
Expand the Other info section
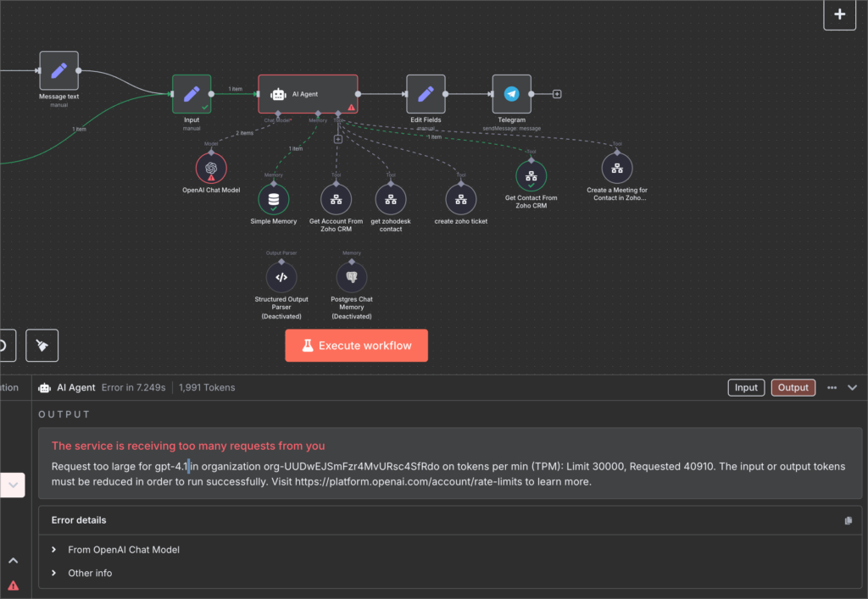pos(82,573)
